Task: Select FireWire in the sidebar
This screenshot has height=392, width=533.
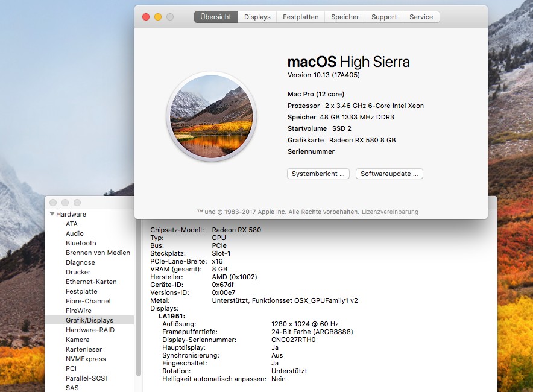Action: (78, 311)
